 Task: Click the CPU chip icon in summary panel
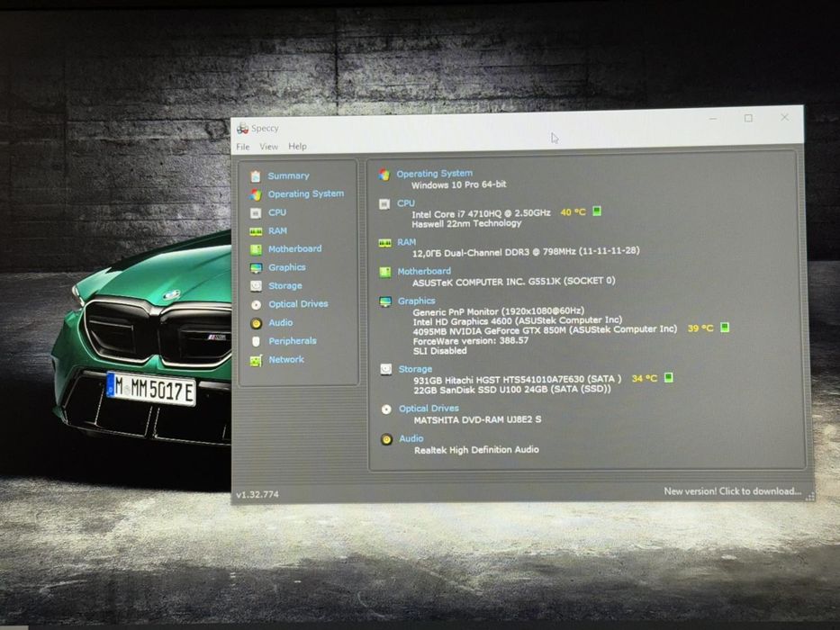[x=384, y=204]
